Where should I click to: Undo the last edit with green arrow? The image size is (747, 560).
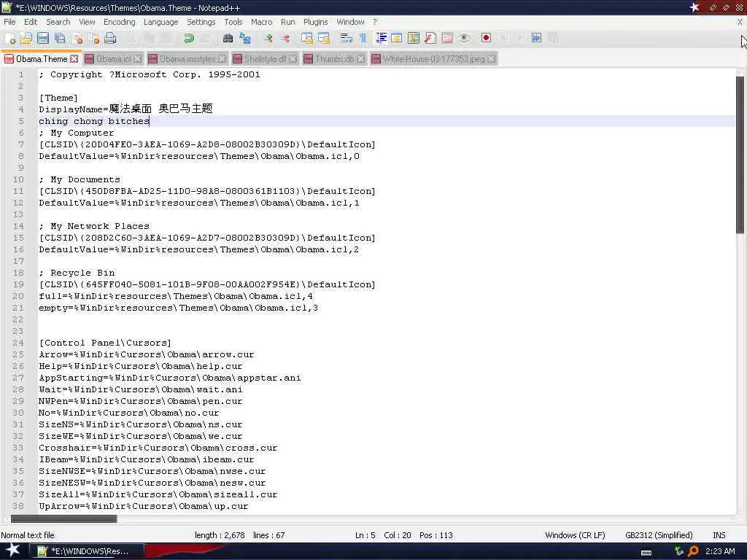pyautogui.click(x=189, y=39)
